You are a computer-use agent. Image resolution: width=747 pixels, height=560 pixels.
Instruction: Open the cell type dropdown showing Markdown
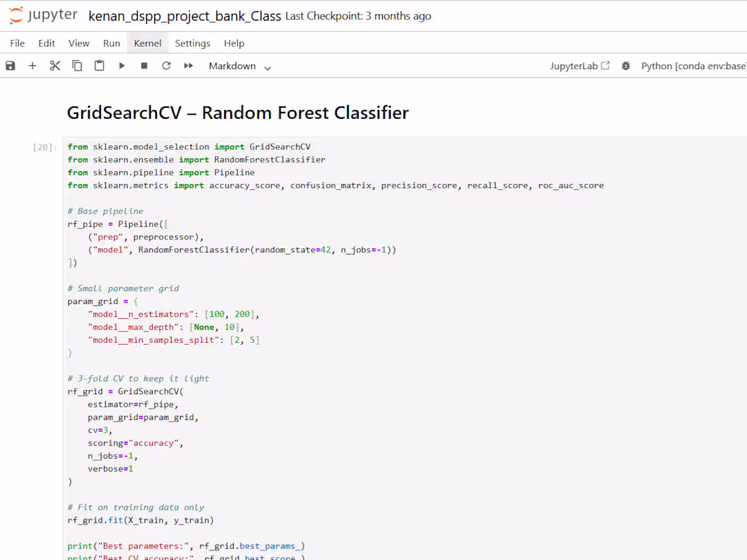click(x=240, y=67)
